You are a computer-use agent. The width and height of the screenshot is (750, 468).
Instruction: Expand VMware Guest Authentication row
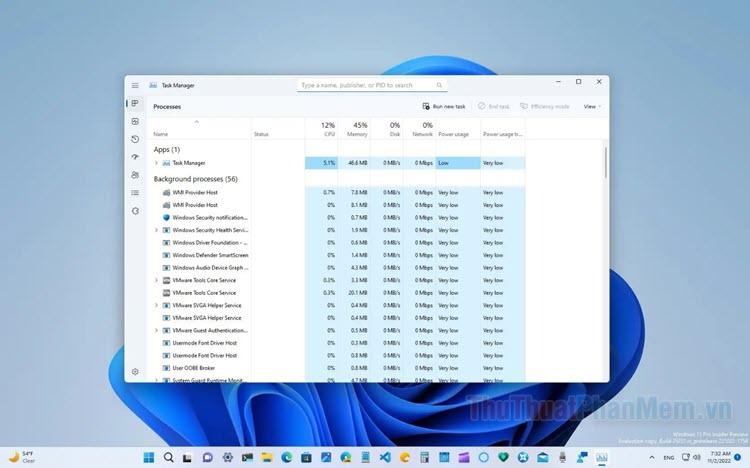coord(156,330)
